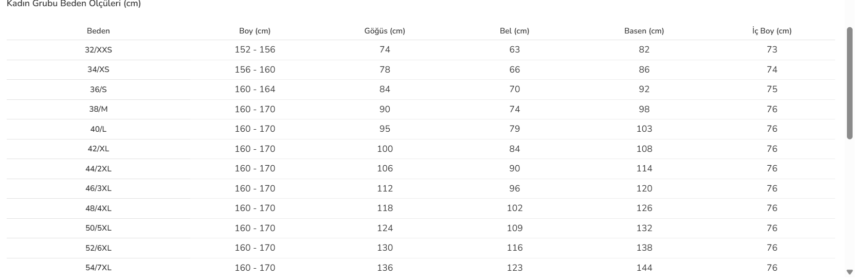Select the 32/XXS size row label
The height and width of the screenshot is (279, 868).
click(98, 50)
